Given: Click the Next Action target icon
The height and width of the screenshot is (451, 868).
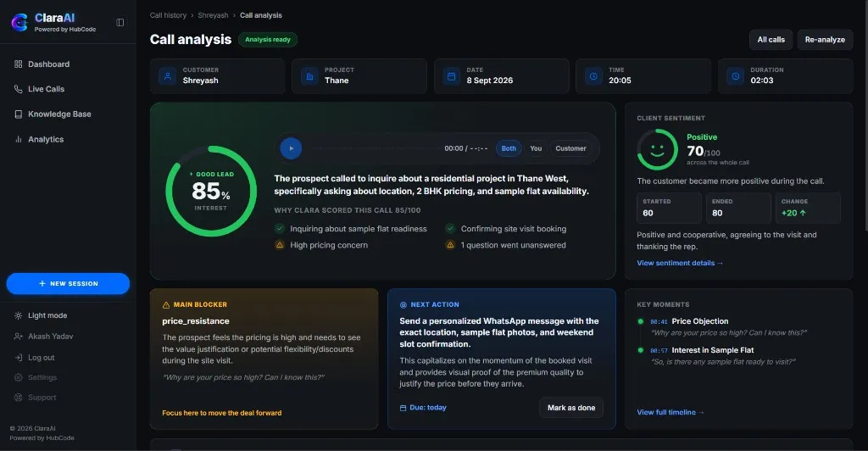Looking at the screenshot, I should [x=403, y=305].
